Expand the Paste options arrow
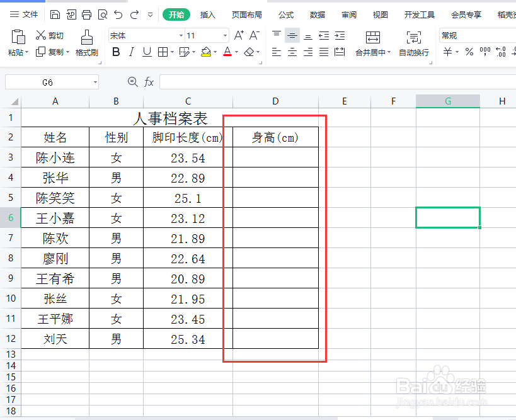 coord(27,52)
